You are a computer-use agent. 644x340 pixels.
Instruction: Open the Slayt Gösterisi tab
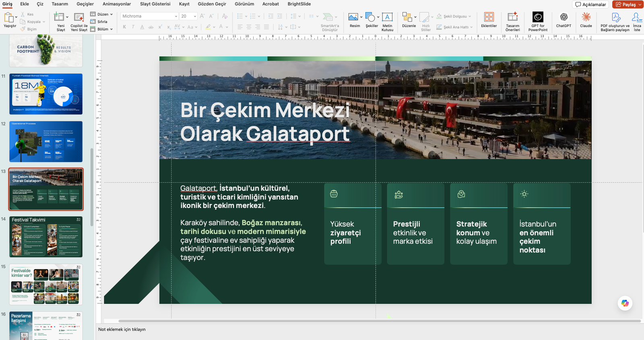point(155,4)
